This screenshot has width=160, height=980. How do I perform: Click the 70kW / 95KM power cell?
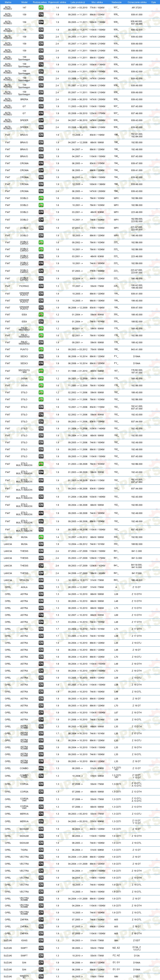(x=97, y=349)
